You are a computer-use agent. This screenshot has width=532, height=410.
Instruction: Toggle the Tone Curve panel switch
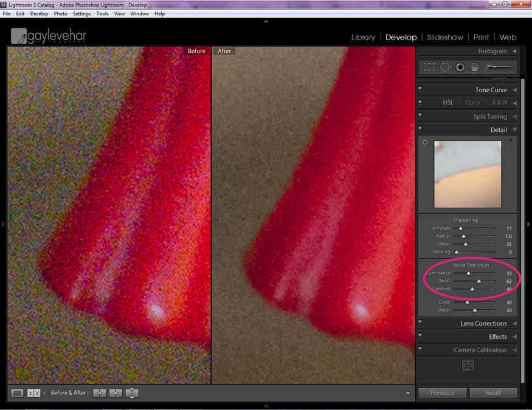[x=420, y=90]
